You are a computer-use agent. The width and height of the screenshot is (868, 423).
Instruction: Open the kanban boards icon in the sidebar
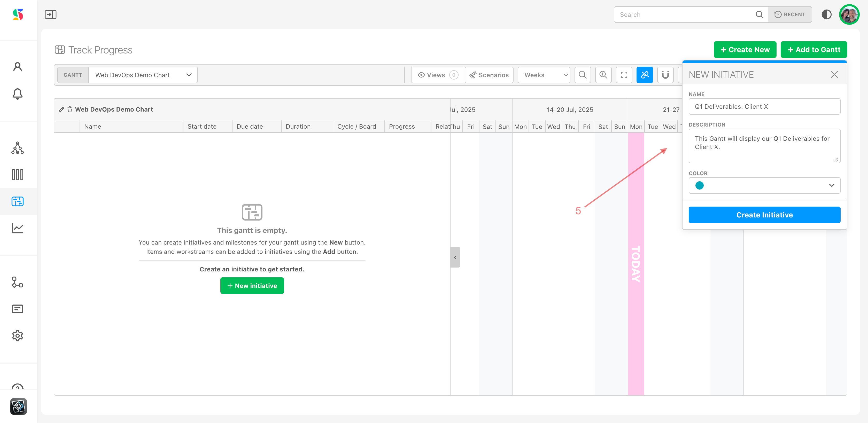[18, 175]
